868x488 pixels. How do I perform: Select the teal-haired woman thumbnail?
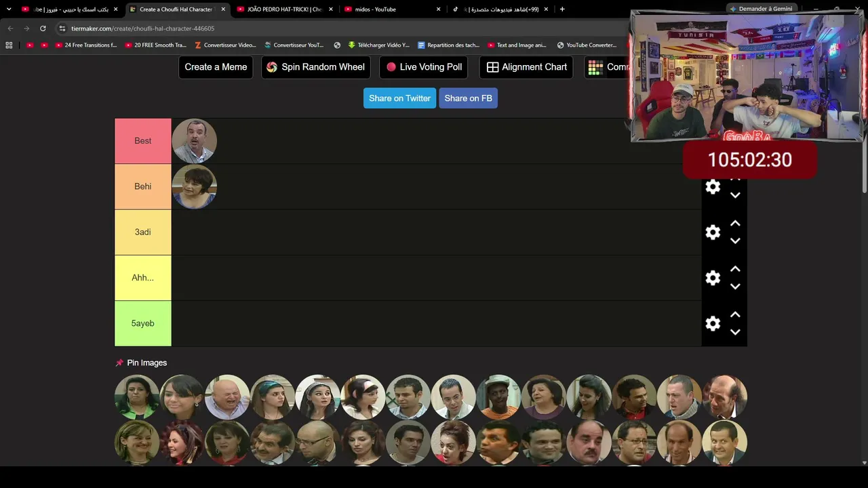click(x=273, y=397)
